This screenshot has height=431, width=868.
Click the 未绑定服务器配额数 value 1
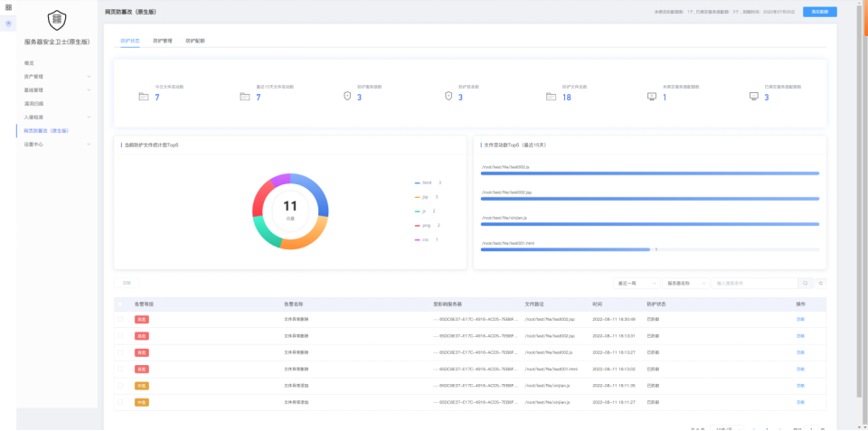click(665, 98)
